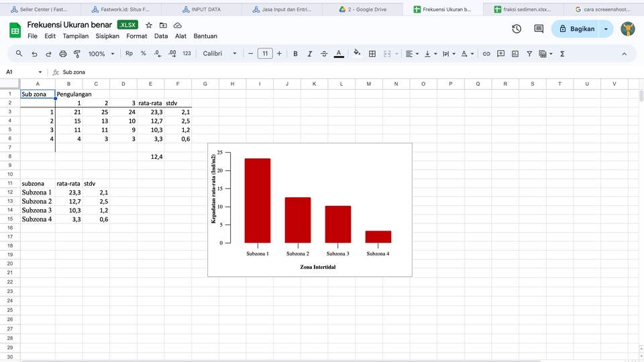Open the File menu

click(32, 36)
